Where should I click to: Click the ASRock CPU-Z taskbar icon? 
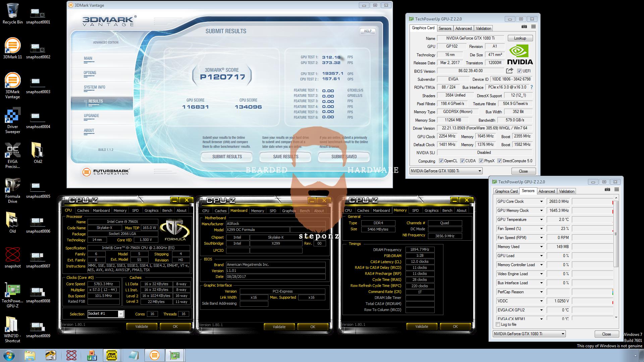click(x=112, y=355)
